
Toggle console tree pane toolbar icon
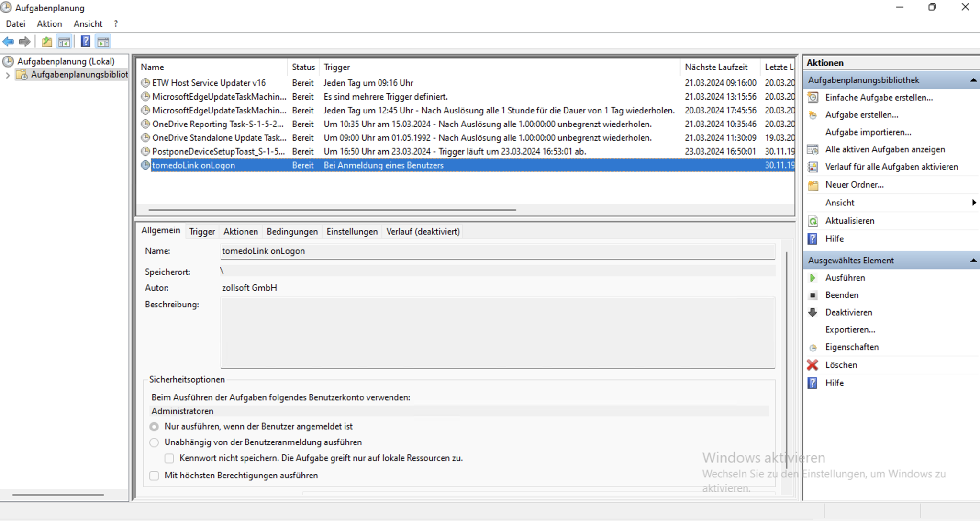(64, 42)
